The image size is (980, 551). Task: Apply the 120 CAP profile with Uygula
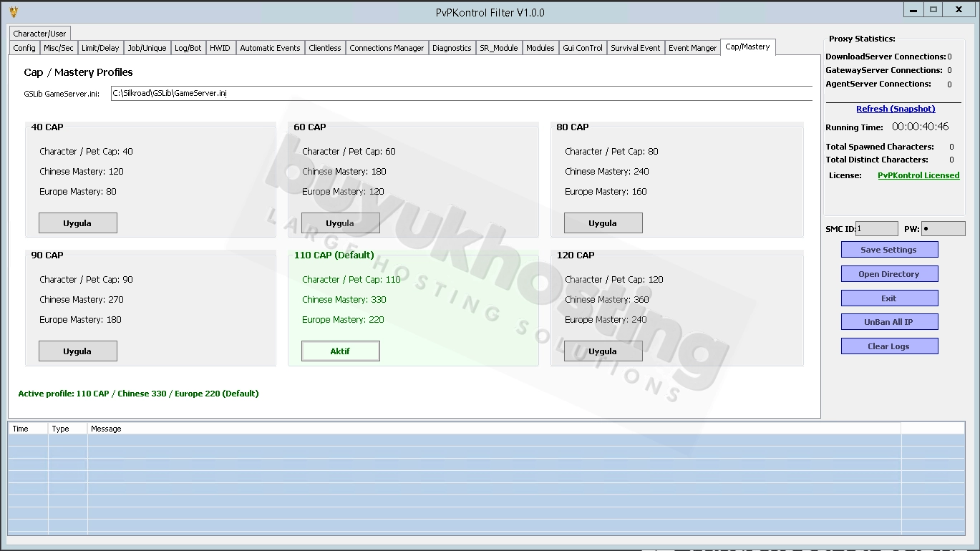(603, 351)
